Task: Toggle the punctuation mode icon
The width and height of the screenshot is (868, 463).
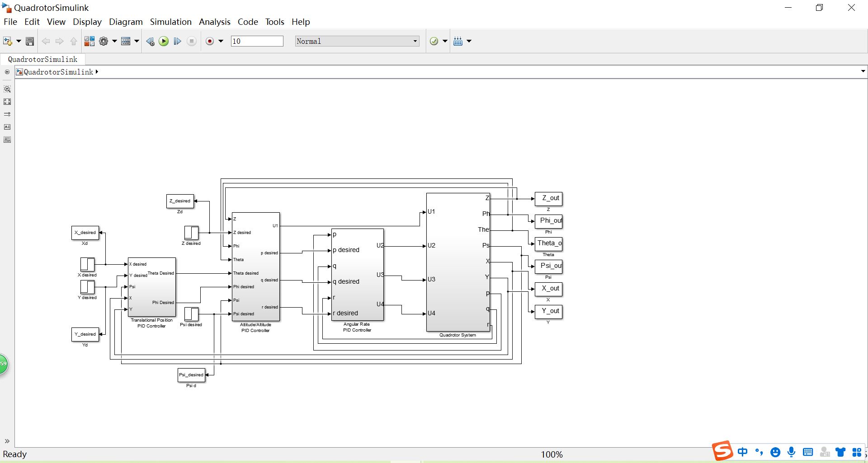Action: click(x=759, y=452)
